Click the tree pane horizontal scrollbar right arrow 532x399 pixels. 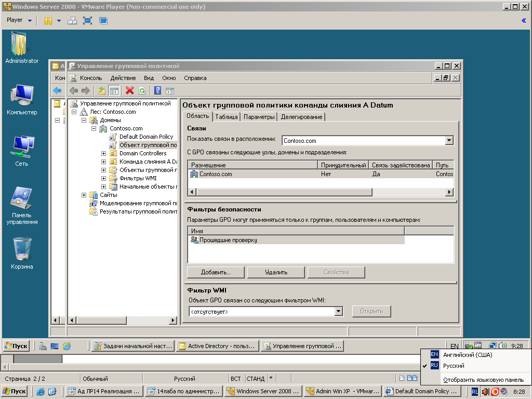173,320
